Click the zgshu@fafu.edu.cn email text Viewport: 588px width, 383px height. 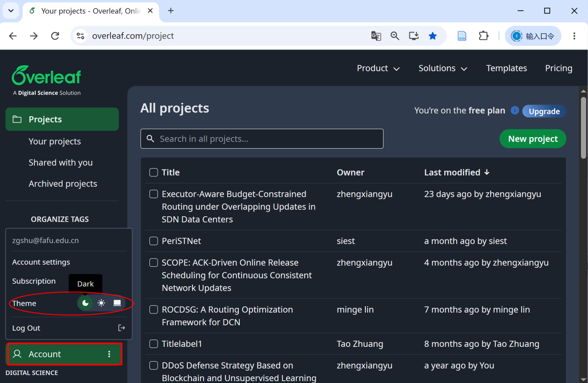point(45,240)
